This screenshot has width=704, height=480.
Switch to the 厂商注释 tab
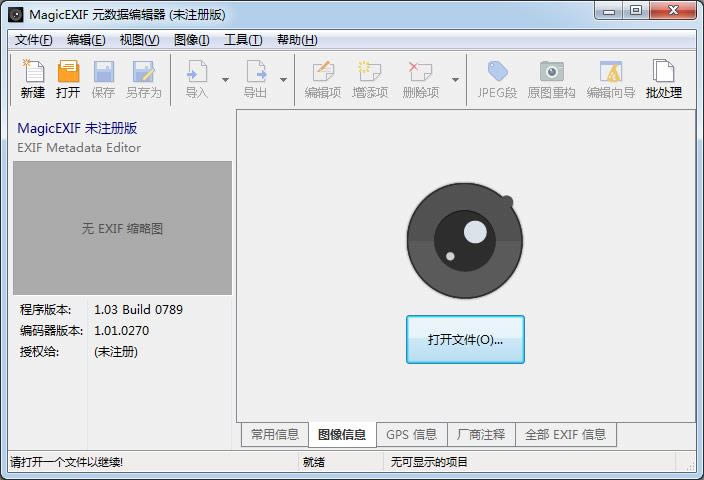pyautogui.click(x=481, y=434)
